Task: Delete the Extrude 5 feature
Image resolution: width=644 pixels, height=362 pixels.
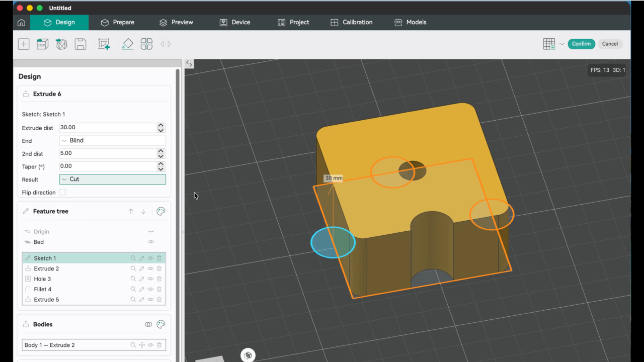Action: click(159, 300)
